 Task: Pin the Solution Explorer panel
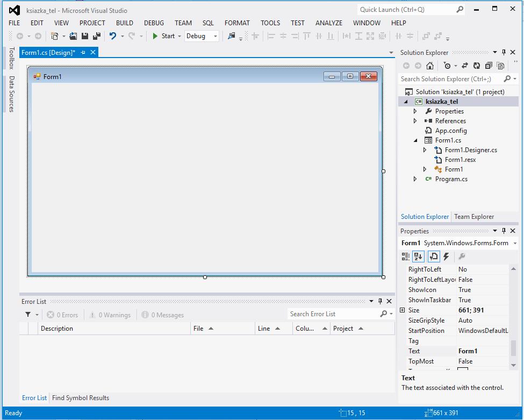504,53
